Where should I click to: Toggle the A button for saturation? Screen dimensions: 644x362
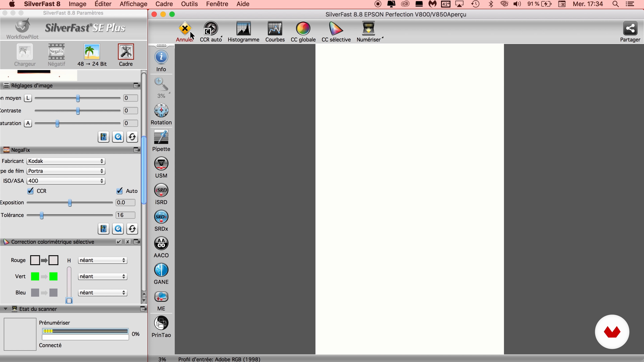coord(28,123)
